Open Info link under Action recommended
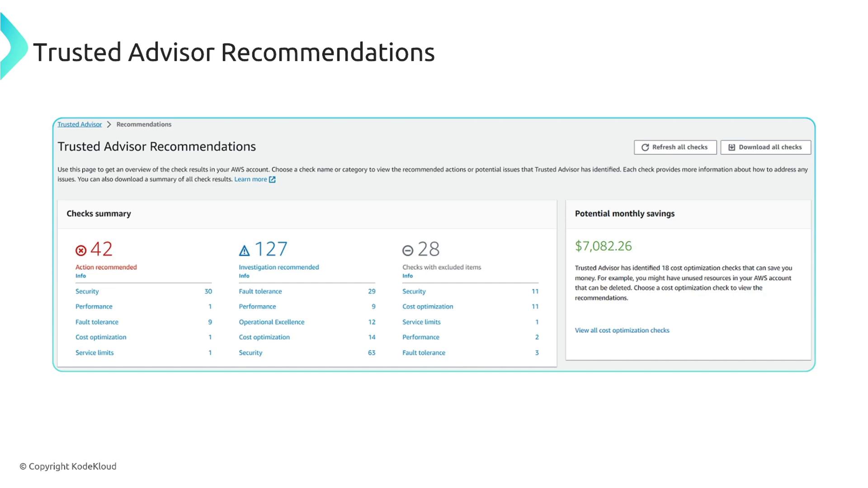The height and width of the screenshot is (488, 868). [80, 276]
